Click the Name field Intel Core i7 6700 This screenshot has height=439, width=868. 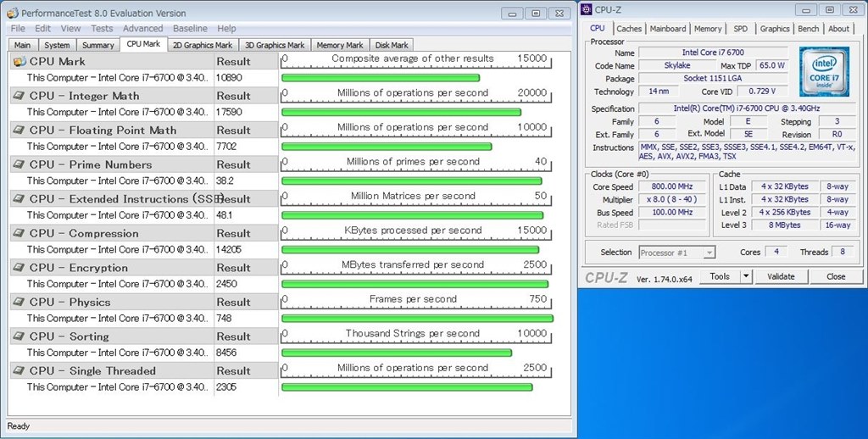(713, 53)
